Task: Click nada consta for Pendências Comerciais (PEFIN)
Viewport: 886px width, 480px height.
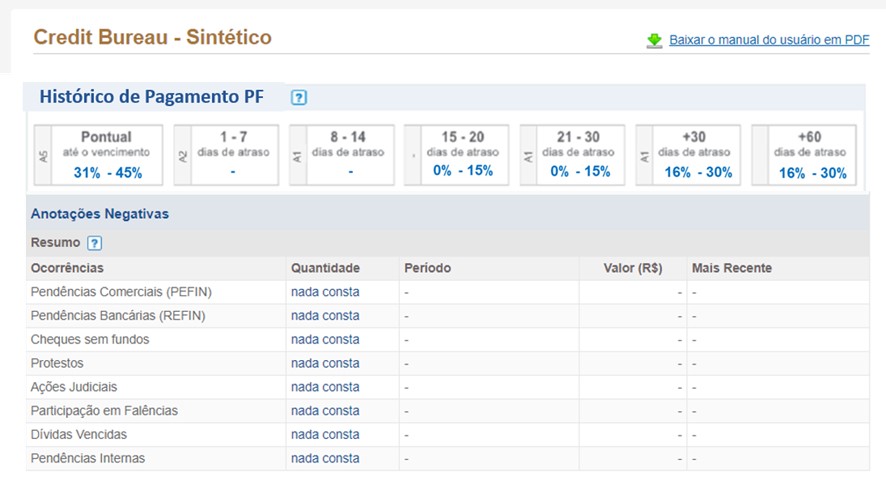Action: (325, 292)
